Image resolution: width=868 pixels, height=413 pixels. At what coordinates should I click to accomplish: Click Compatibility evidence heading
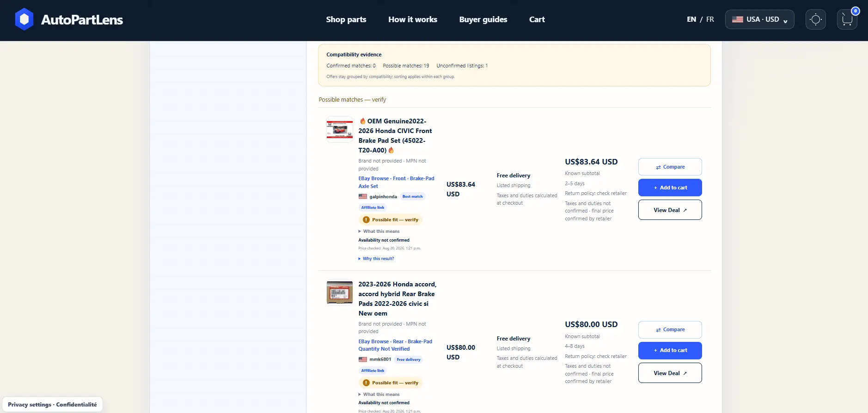(354, 55)
